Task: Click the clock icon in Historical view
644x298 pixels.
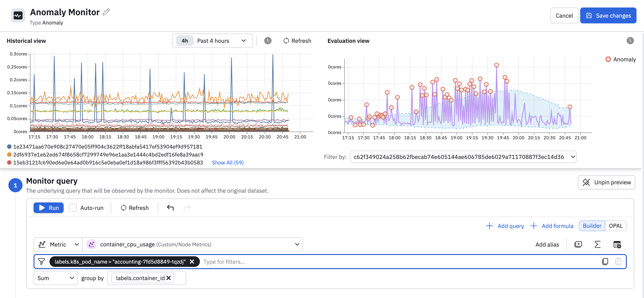Action: tap(268, 41)
